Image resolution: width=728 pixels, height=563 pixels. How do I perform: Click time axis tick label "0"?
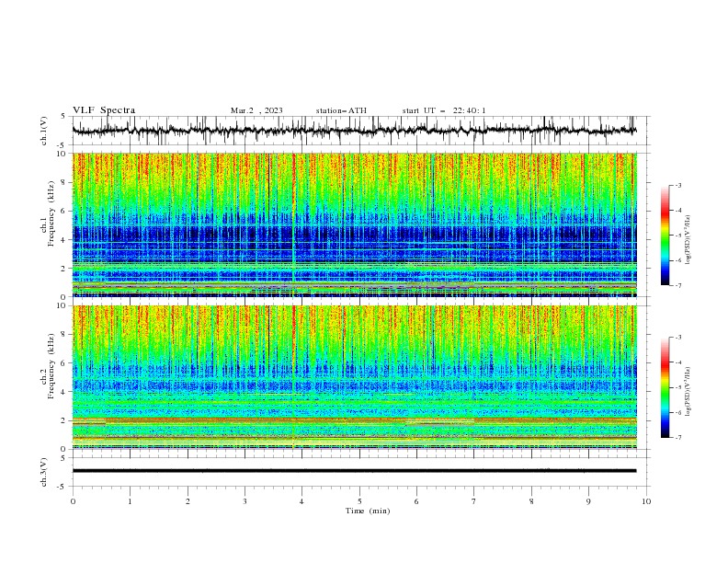(73, 501)
